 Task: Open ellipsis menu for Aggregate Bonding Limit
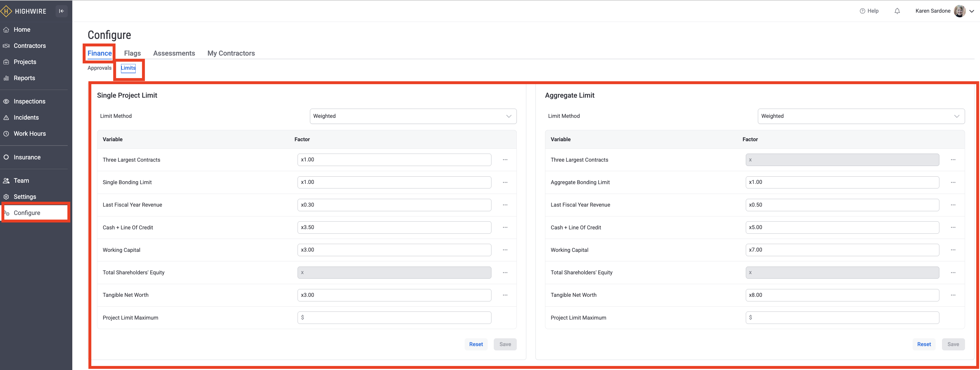(x=953, y=182)
